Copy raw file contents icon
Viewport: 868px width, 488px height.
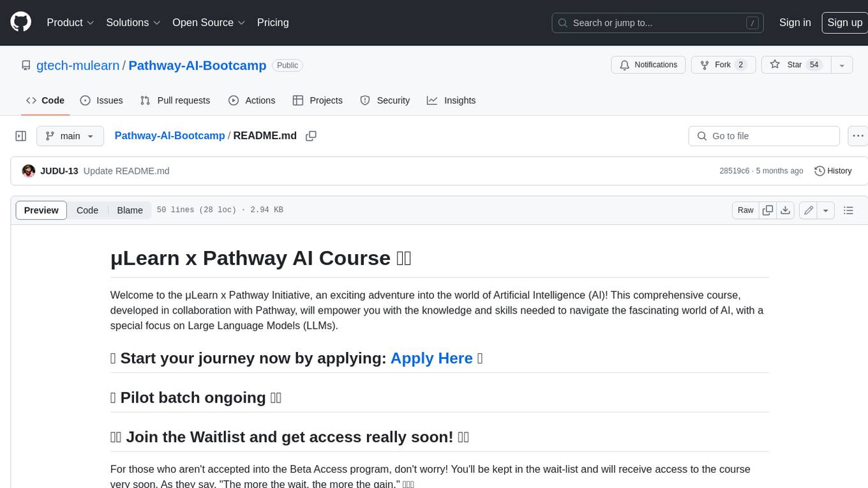click(768, 210)
